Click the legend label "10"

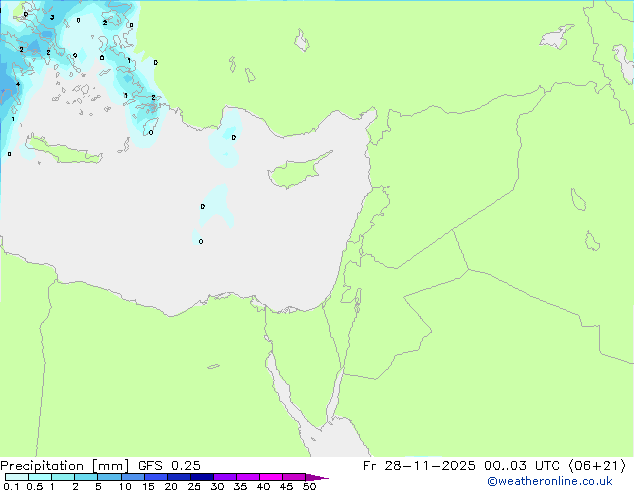(125, 486)
